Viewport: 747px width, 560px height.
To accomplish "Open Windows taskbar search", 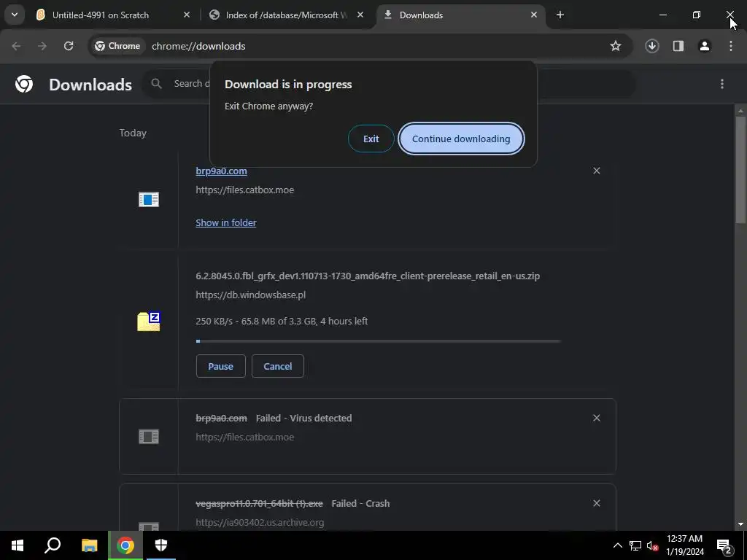I will click(53, 545).
